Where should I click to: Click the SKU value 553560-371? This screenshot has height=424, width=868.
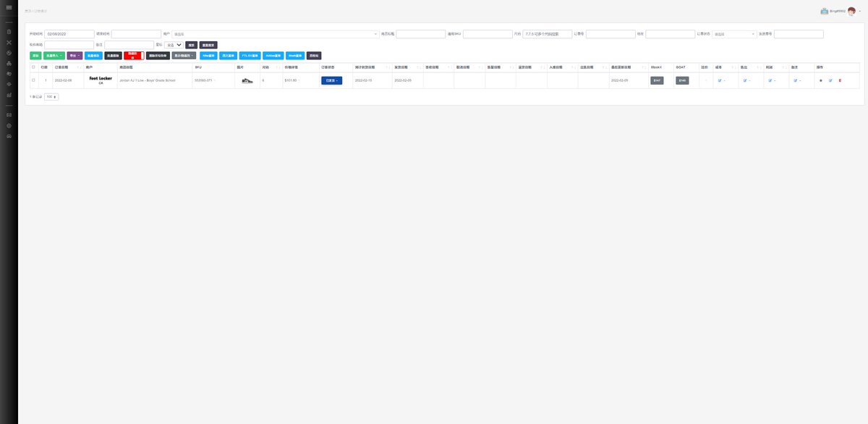click(203, 80)
